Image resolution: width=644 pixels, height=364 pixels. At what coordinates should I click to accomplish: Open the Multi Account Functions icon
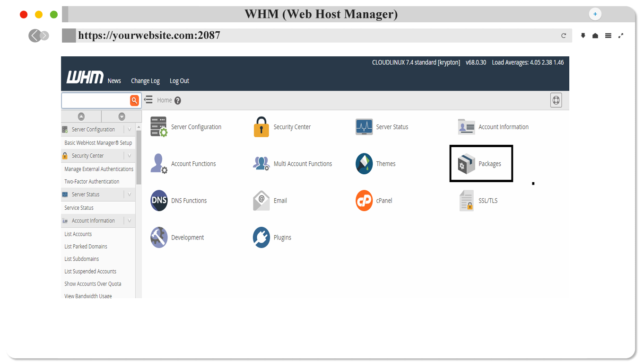pyautogui.click(x=261, y=164)
